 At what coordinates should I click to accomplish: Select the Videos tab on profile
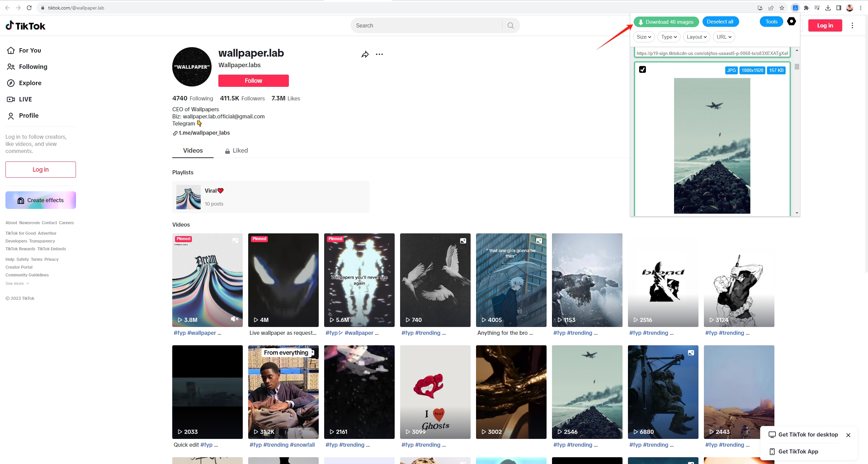coord(194,150)
